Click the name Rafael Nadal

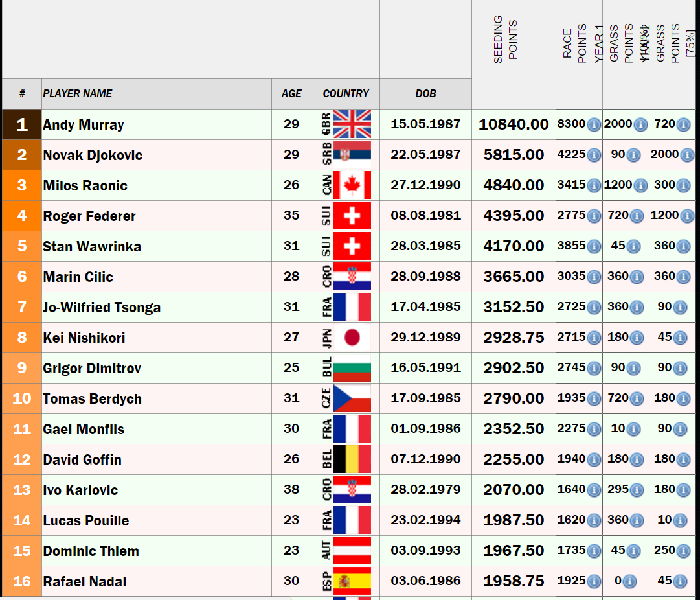coord(85,581)
